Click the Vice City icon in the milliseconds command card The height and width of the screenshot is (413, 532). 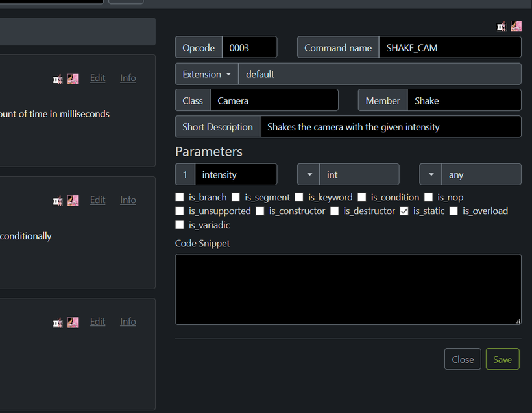(x=73, y=79)
